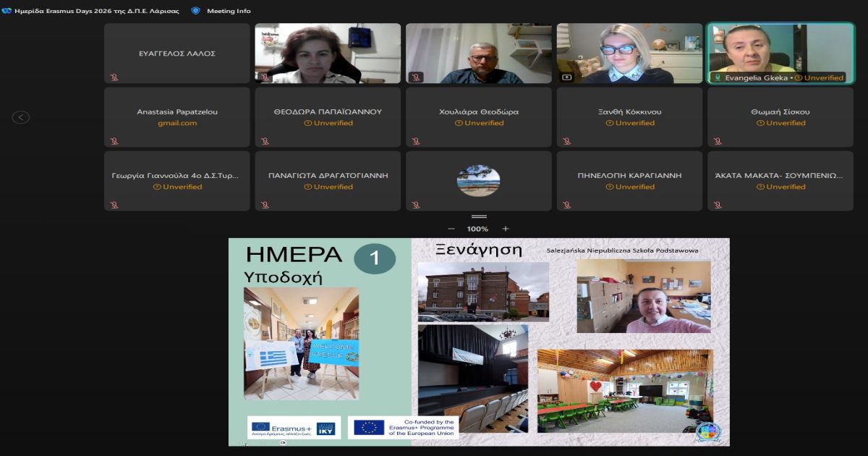Viewport: 868px width, 456px height.
Task: Click gmail.com text under Anastasia Papatzelou
Action: point(177,123)
